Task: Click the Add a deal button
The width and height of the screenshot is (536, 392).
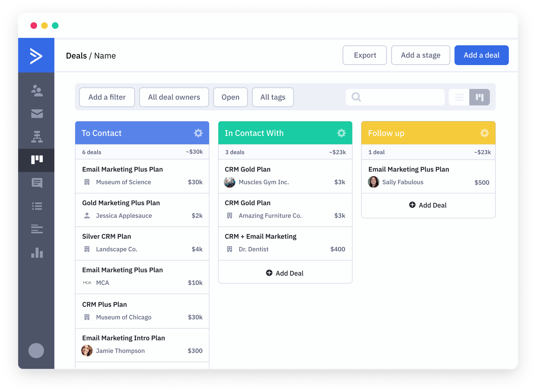Action: point(481,55)
